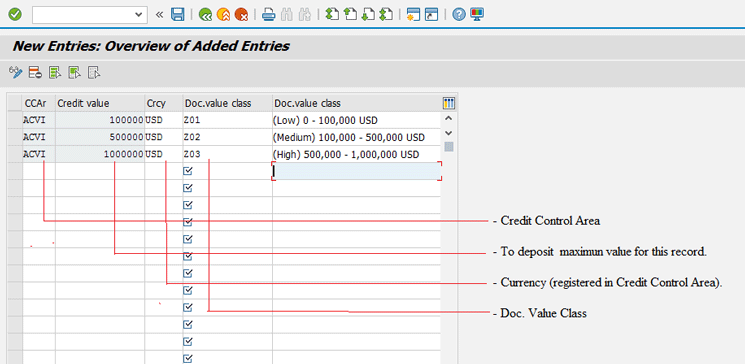Jump to last page icon
Screen dimensions: 745x364
tap(386, 15)
